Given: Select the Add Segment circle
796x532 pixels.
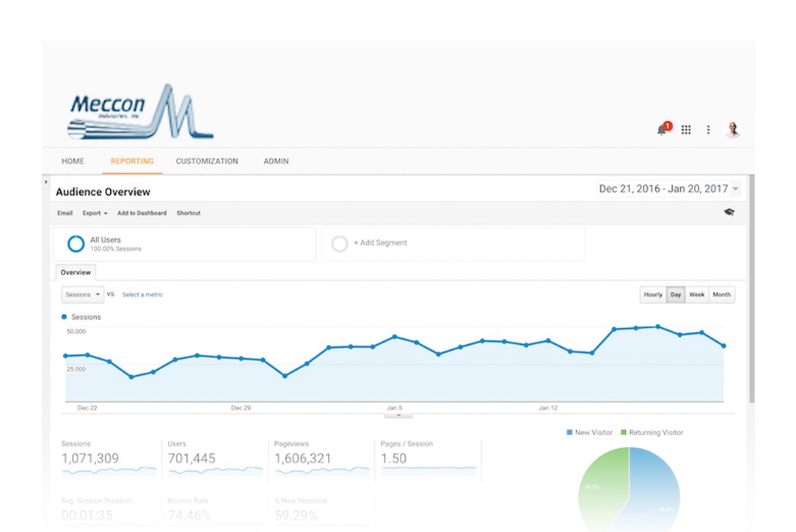Looking at the screenshot, I should point(340,243).
